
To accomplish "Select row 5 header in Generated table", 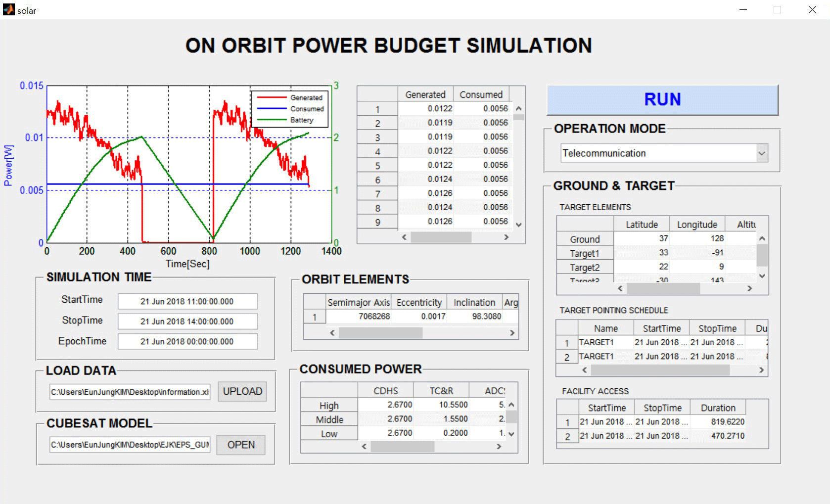I will click(x=377, y=166).
